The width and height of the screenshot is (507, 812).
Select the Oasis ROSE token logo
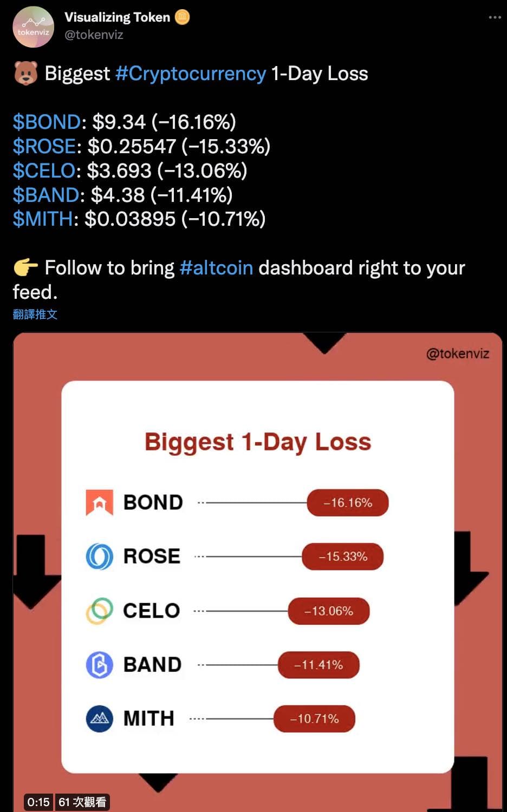pos(99,556)
